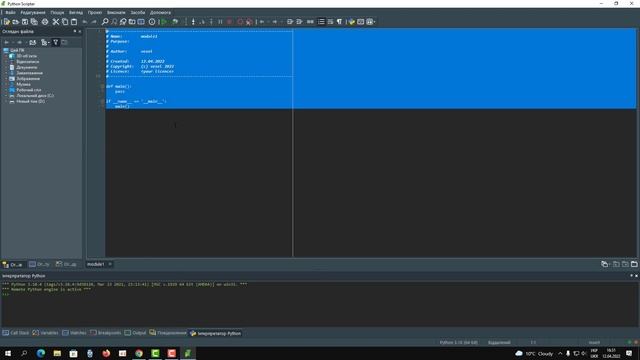Image resolution: width=640 pixels, height=360 pixels.
Task: Toggle line numbers list icon
Action: click(321, 22)
